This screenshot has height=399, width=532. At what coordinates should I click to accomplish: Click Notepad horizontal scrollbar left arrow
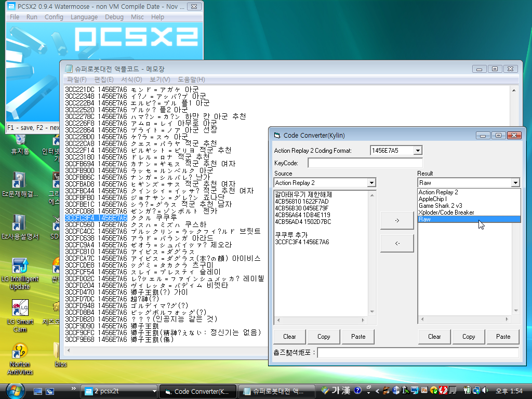[x=69, y=351]
